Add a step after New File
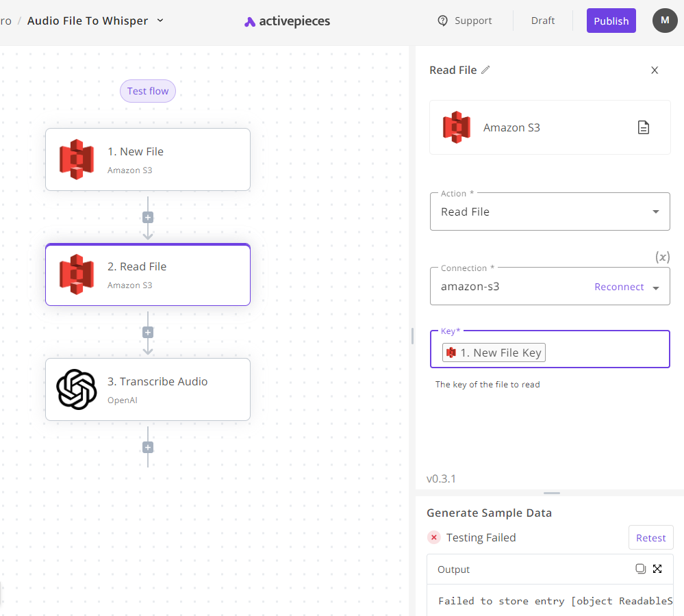Image resolution: width=684 pixels, height=616 pixels. pyautogui.click(x=148, y=218)
